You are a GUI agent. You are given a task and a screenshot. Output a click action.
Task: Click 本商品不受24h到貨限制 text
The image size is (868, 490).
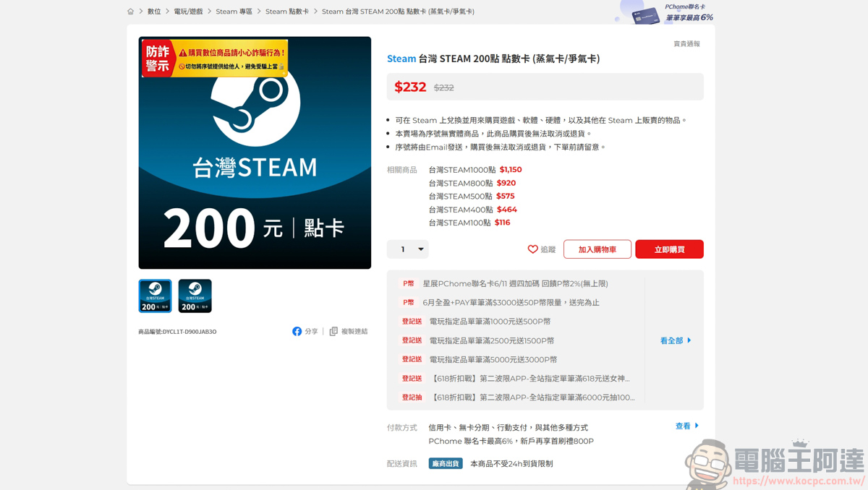(x=511, y=463)
